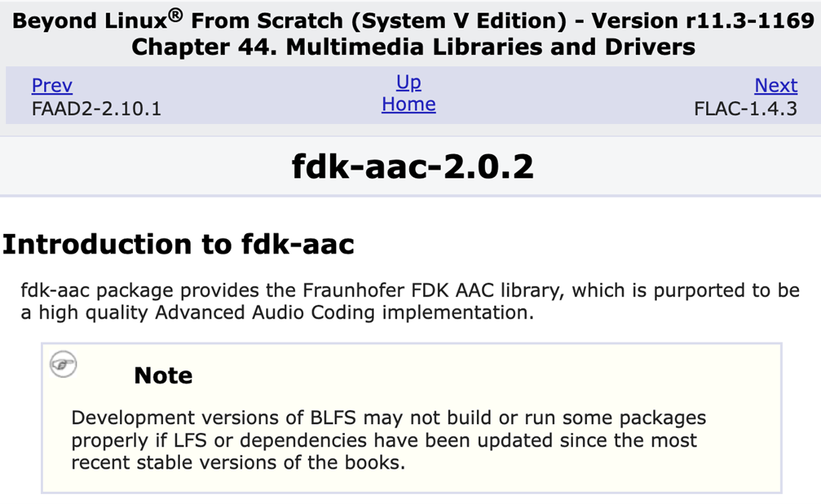Click the Fraunhofer FDK AAC description paragraph
This screenshot has height=504, width=821.
click(x=410, y=301)
